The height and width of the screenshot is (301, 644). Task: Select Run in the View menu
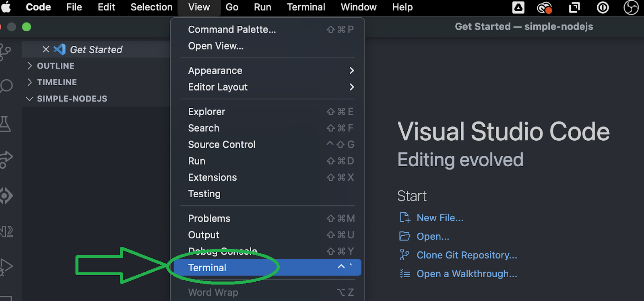click(x=268, y=161)
